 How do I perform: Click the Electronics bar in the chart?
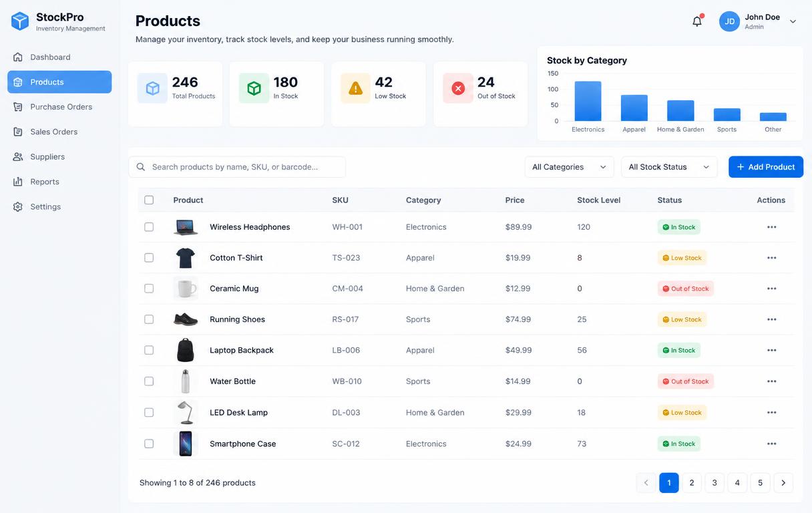(588, 102)
